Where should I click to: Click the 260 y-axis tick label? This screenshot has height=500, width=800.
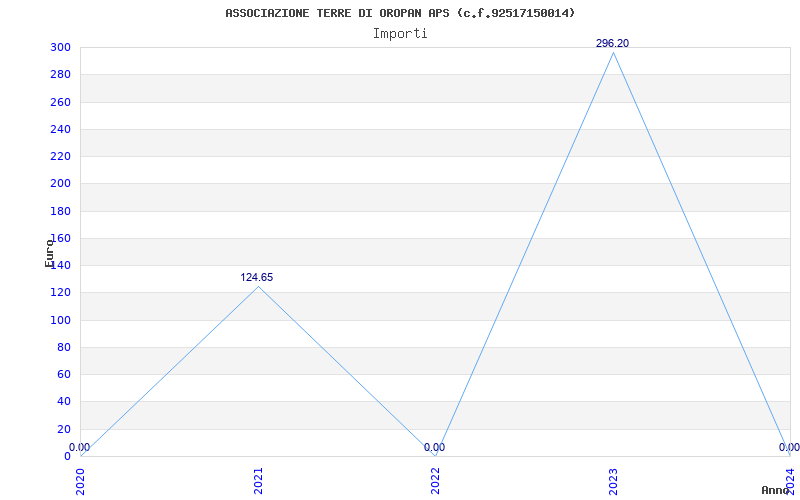point(60,102)
